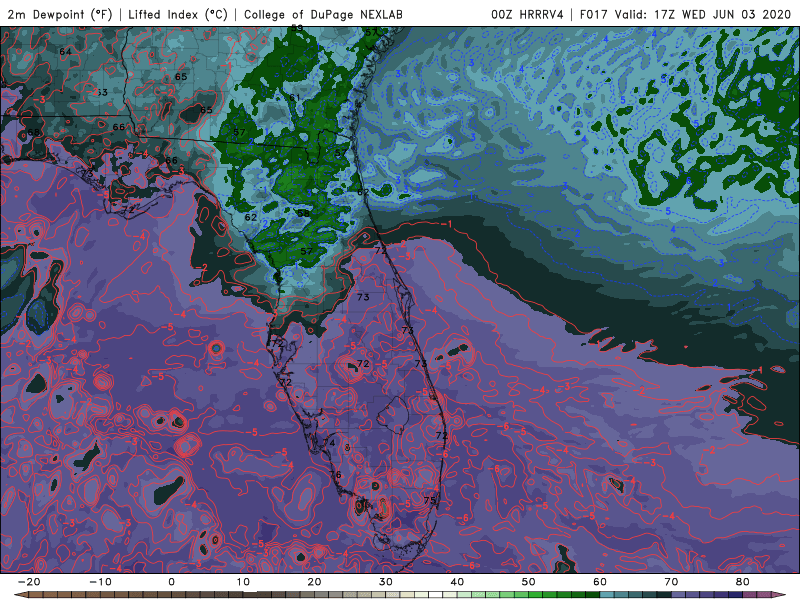
Task: Click the 76 dewpoint value on the map
Action: click(335, 474)
